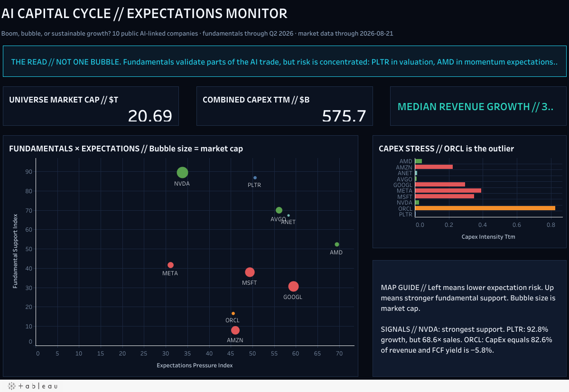Click the small ANET bubble

289,215
